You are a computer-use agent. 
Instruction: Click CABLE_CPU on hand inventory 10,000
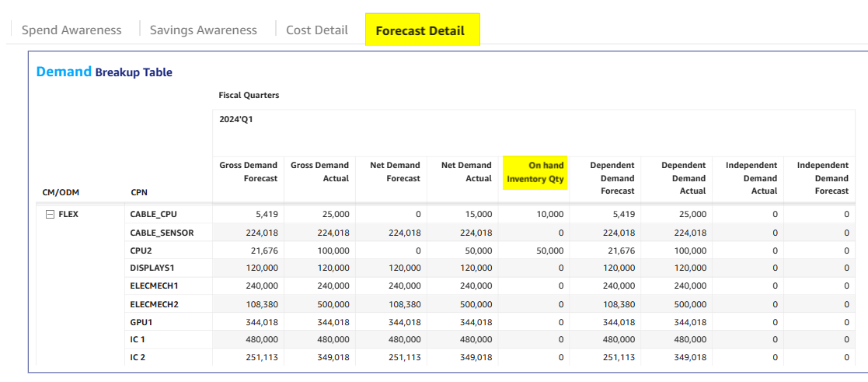549,214
